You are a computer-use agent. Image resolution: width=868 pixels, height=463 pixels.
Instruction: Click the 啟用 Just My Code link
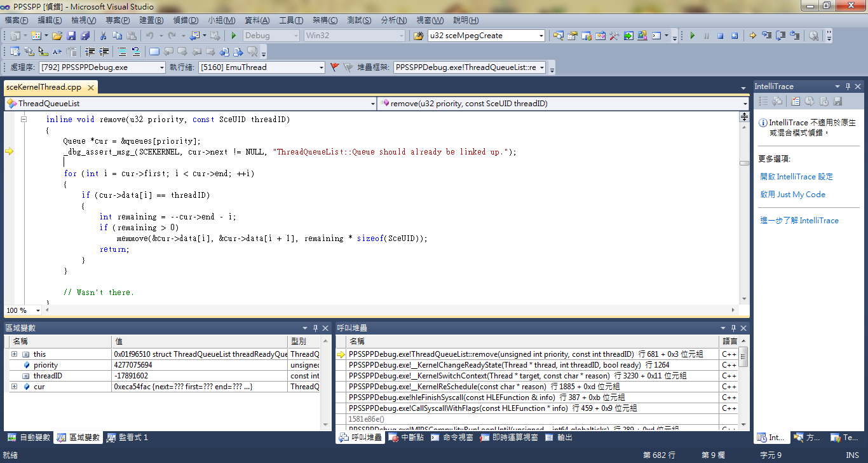(x=792, y=195)
